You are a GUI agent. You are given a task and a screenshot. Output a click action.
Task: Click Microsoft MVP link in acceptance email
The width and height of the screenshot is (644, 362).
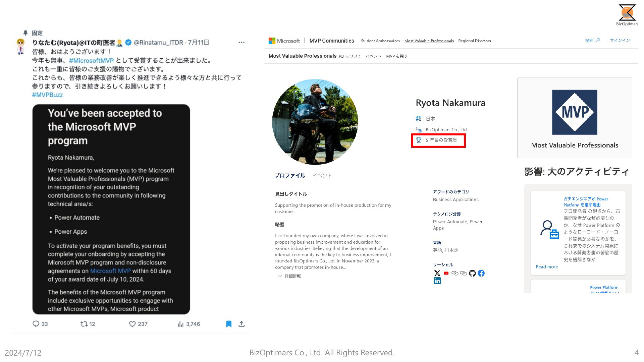coord(110,271)
